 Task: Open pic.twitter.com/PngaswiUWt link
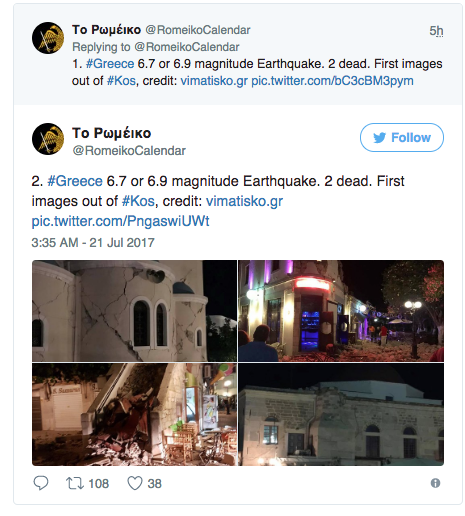[120, 221]
